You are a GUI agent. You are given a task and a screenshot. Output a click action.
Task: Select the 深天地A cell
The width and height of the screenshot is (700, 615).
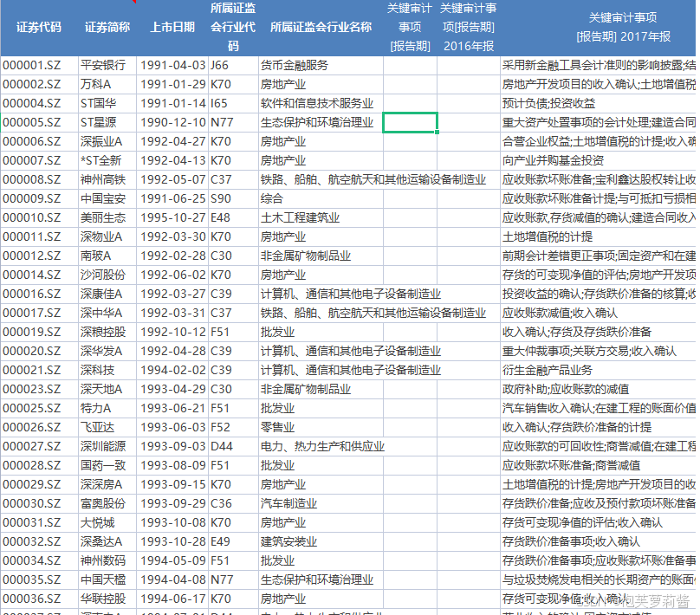point(107,389)
